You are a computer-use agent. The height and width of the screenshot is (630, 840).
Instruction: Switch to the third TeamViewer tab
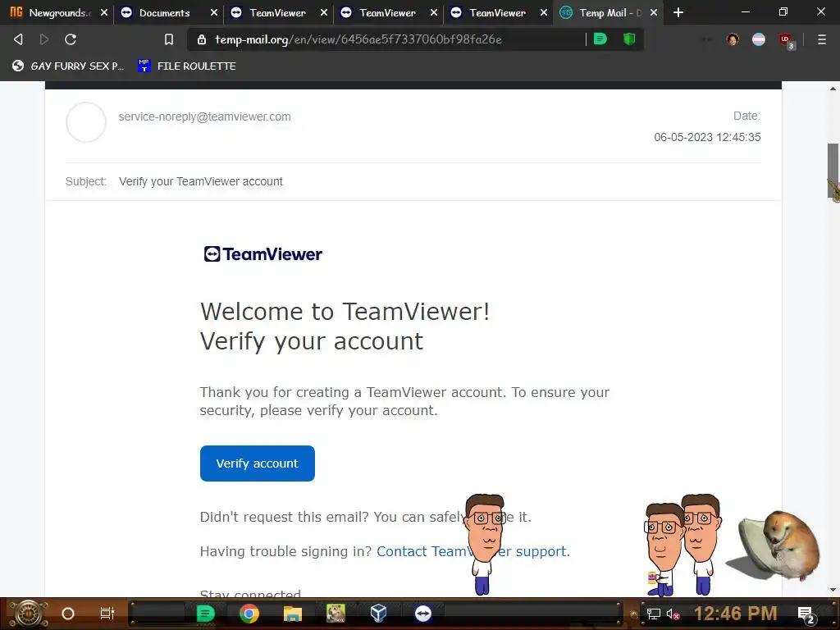coord(498,12)
